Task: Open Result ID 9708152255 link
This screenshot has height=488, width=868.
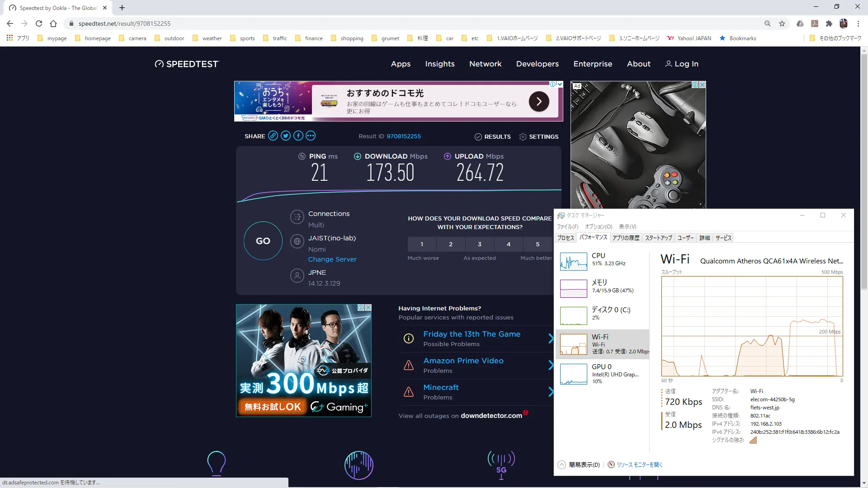Action: (x=404, y=136)
